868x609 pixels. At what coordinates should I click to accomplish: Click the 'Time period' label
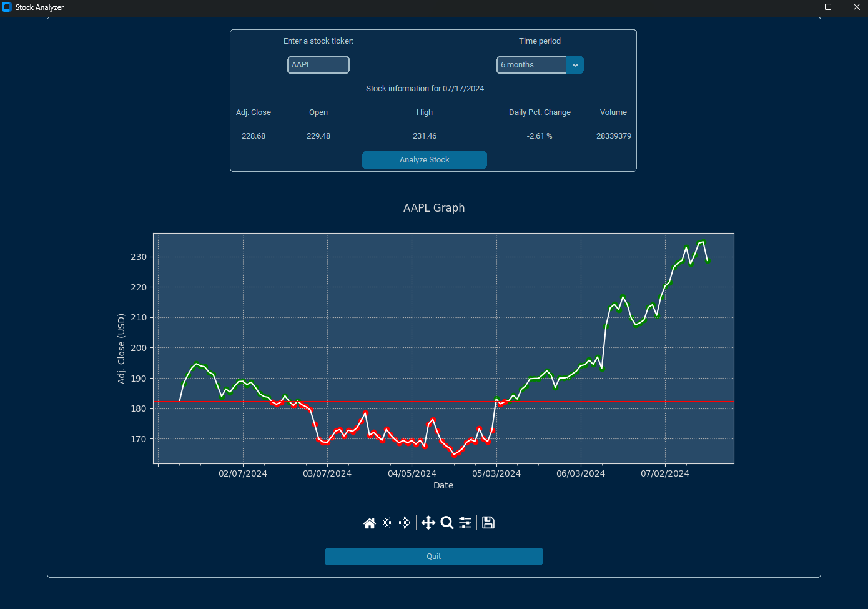click(x=540, y=41)
